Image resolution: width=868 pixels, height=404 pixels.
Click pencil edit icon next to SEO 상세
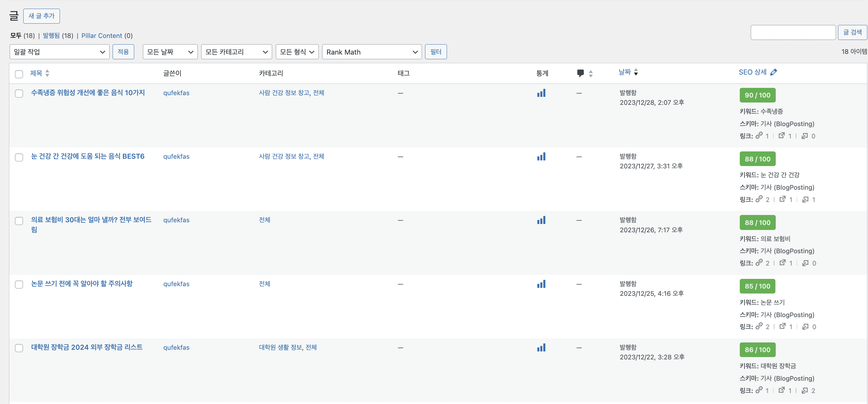pyautogui.click(x=774, y=73)
